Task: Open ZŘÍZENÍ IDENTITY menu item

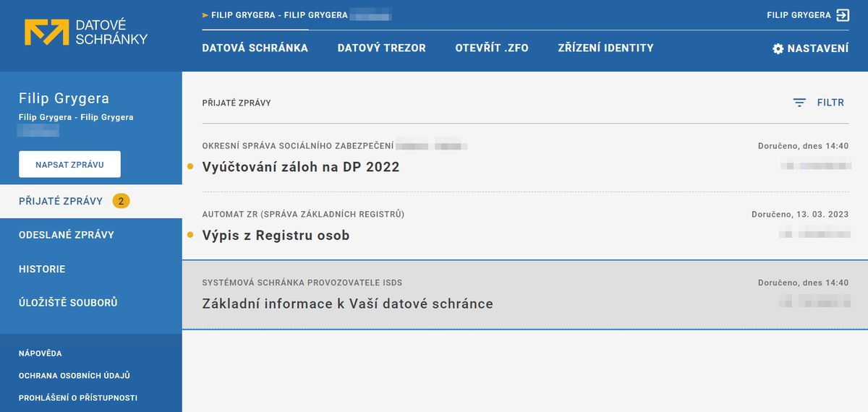Action: tap(605, 48)
